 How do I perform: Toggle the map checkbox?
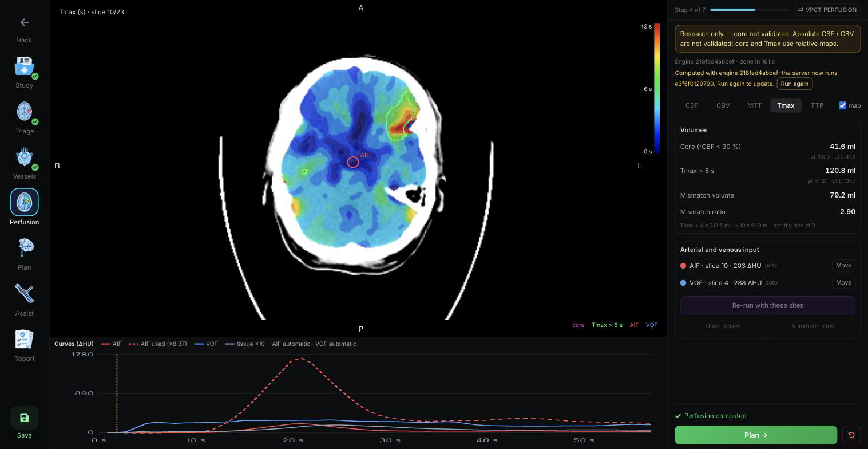pos(842,105)
